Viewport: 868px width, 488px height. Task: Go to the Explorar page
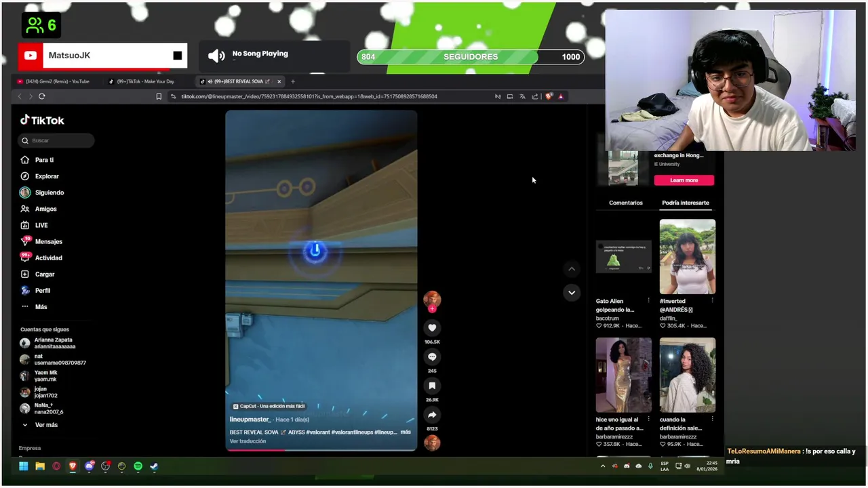(40, 176)
